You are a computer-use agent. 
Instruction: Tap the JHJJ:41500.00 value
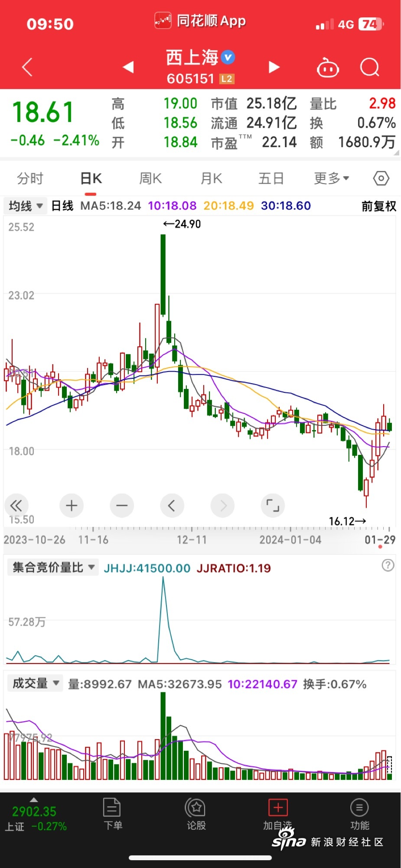tap(147, 568)
